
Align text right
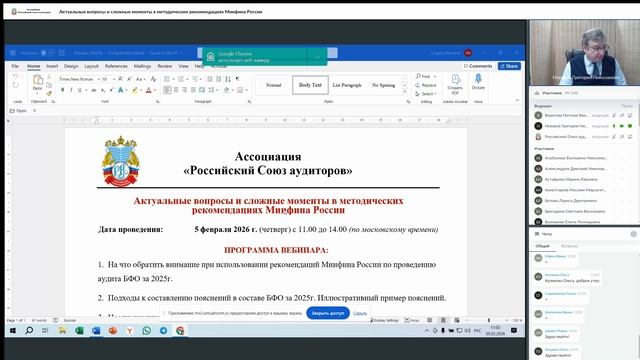click(184, 90)
